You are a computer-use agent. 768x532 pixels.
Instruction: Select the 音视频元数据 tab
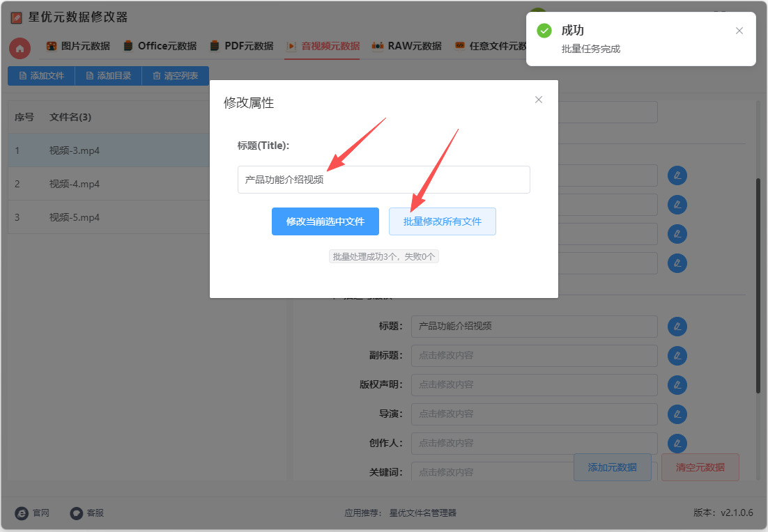point(323,46)
